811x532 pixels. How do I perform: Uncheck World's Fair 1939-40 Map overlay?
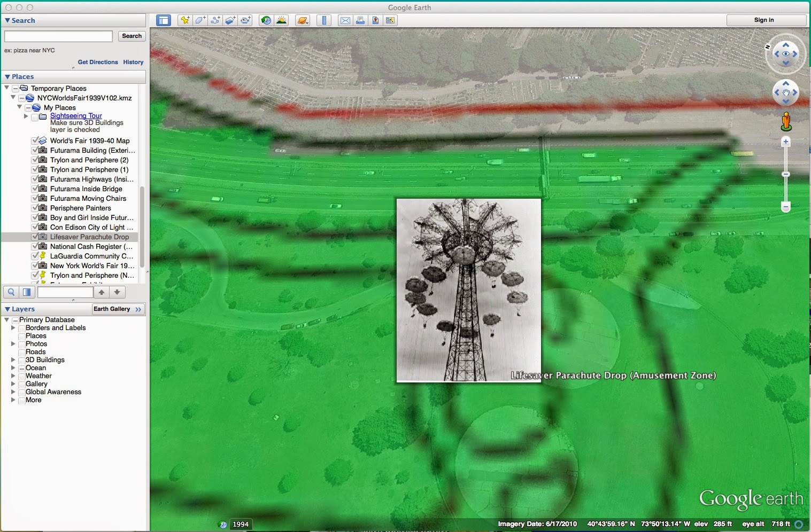(35, 141)
